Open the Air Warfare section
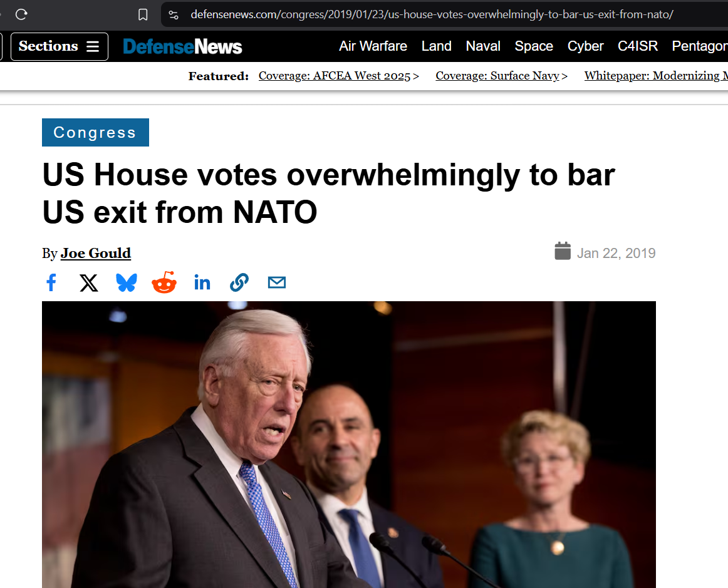Image resolution: width=728 pixels, height=588 pixels. pyautogui.click(x=373, y=46)
